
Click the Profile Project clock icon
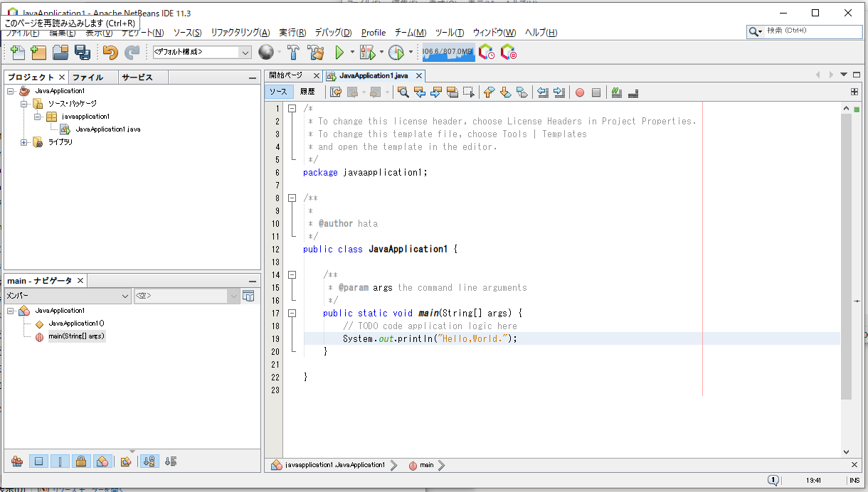(396, 52)
